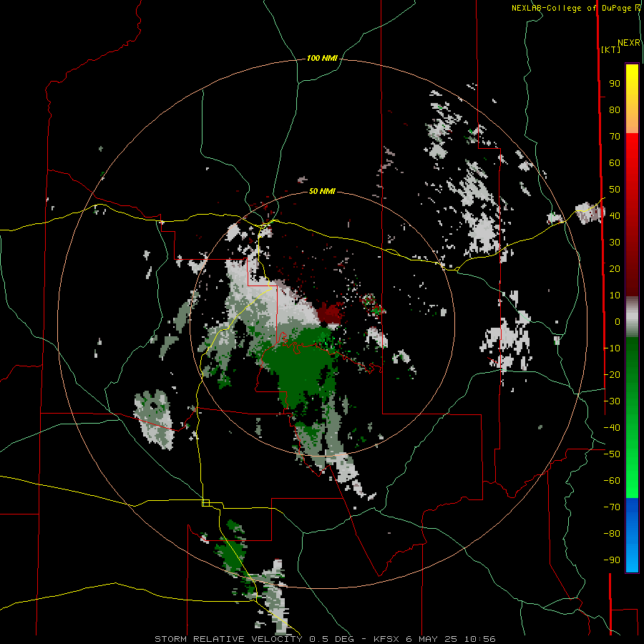644x644 pixels.
Task: Click the 90 value on the velocity scale
Action: (615, 84)
